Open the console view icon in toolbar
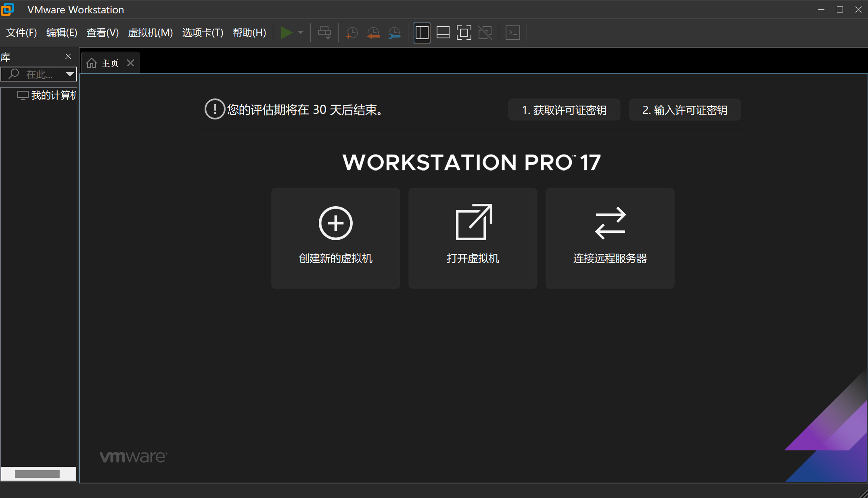868x498 pixels. (x=513, y=33)
